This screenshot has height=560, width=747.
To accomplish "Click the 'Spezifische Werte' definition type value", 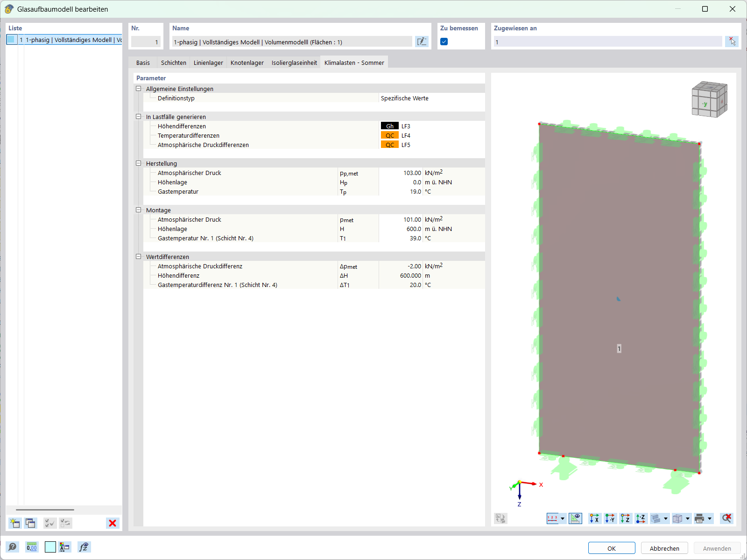I will coord(404,98).
